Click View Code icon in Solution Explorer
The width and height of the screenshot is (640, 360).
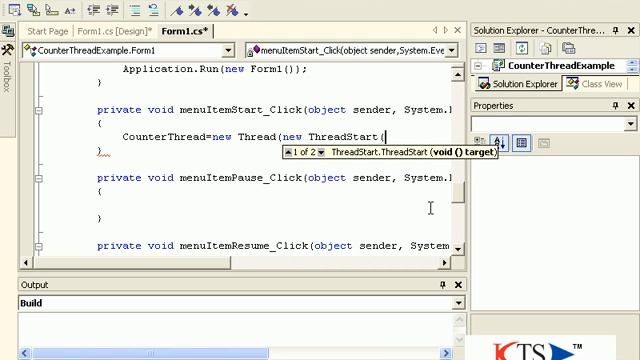tap(481, 48)
